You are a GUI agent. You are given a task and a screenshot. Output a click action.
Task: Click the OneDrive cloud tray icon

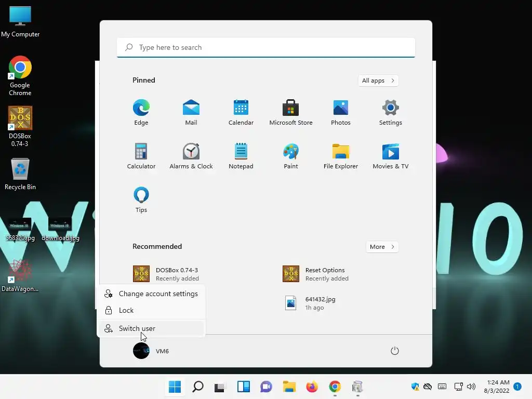pos(428,387)
